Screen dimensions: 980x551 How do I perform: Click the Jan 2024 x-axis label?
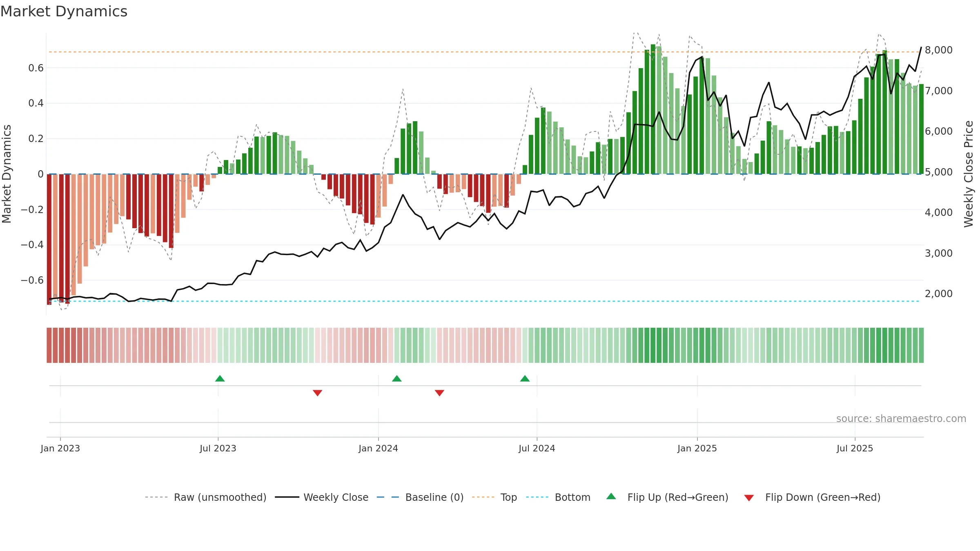click(x=379, y=448)
